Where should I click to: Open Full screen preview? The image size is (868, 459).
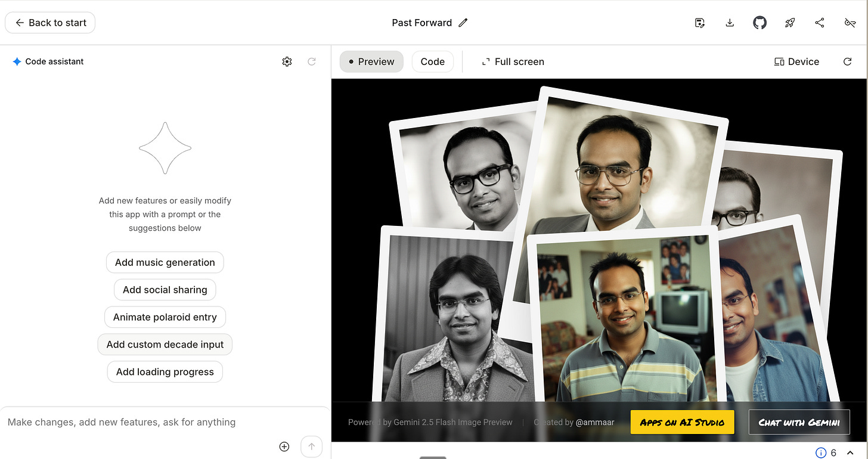coord(513,61)
